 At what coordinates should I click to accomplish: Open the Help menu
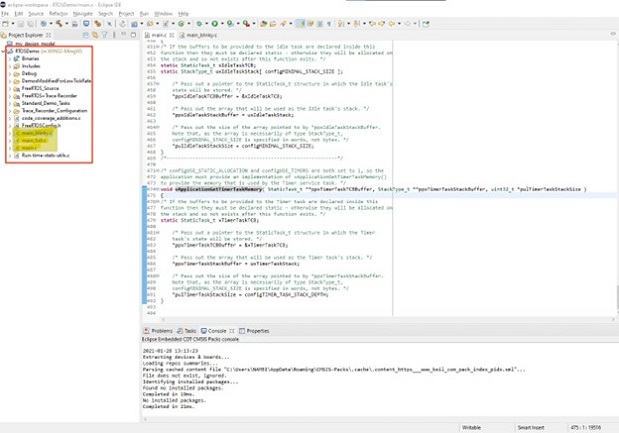pos(183,13)
